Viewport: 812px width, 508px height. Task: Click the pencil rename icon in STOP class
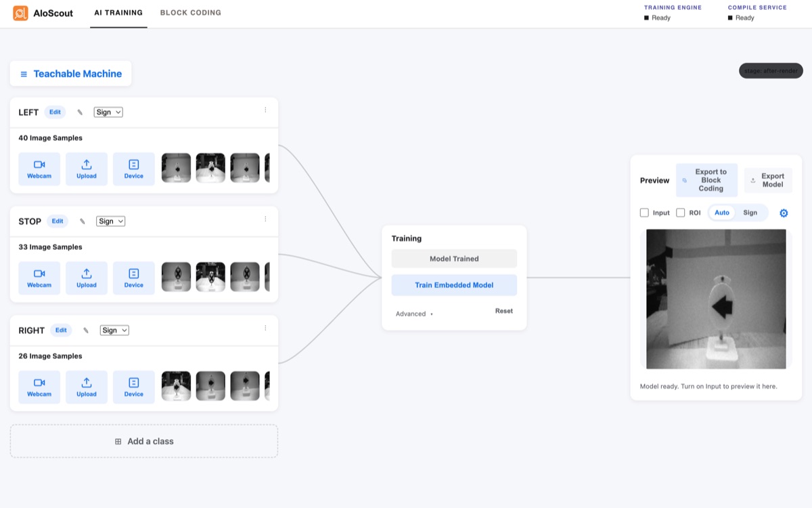[83, 221]
